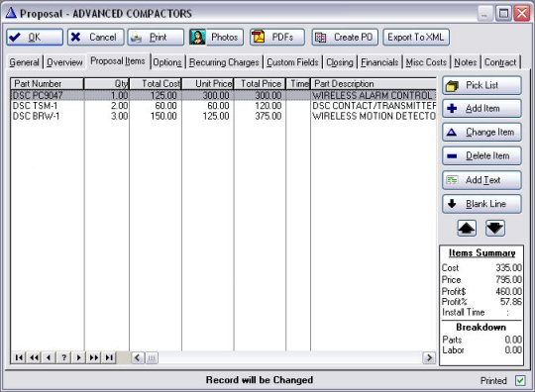Click the Total Cost column header
Image resolution: width=535 pixels, height=392 pixels.
[156, 84]
